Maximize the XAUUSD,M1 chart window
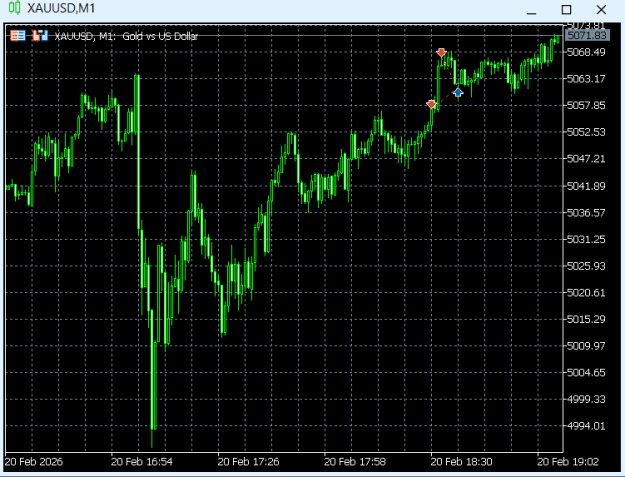 [566, 10]
